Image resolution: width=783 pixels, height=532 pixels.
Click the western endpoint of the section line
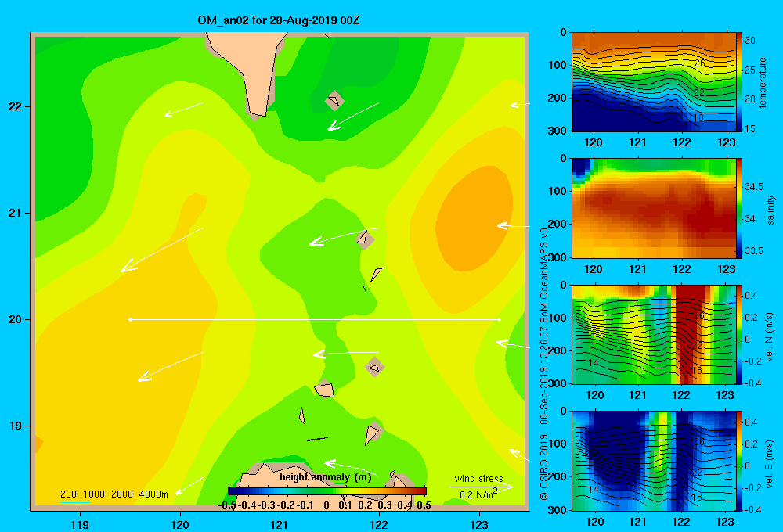130,319
